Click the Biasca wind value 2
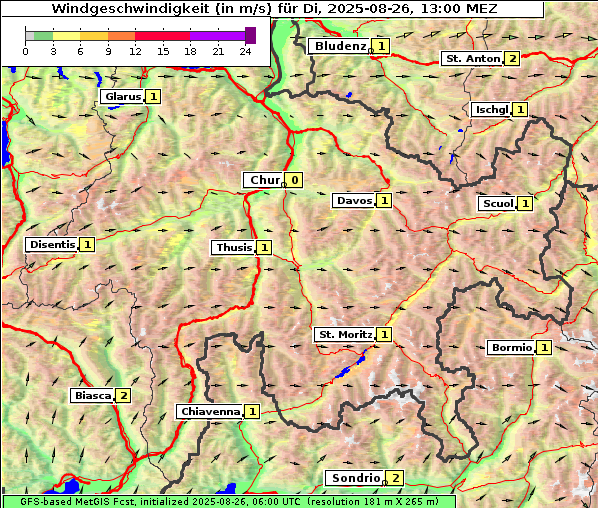This screenshot has height=508, width=598. [123, 396]
